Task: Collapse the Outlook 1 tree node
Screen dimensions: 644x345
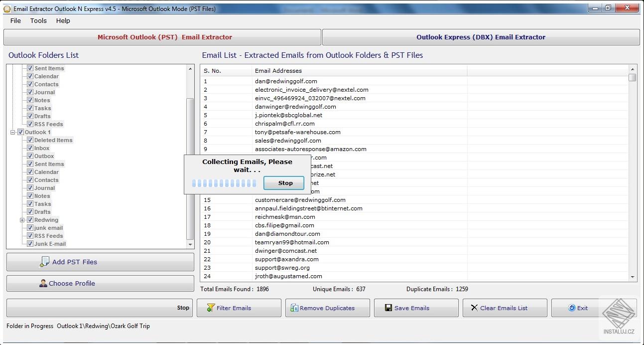Action: click(x=13, y=132)
